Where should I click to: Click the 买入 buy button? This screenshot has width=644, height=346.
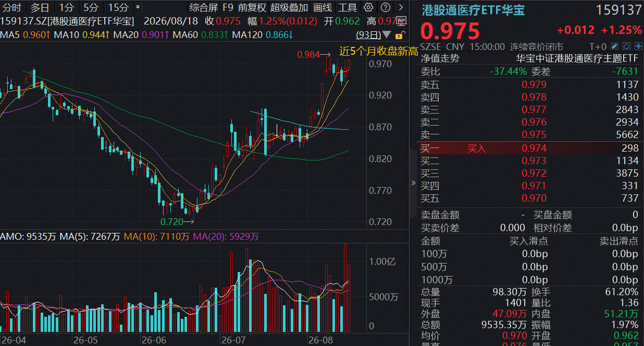click(x=476, y=149)
